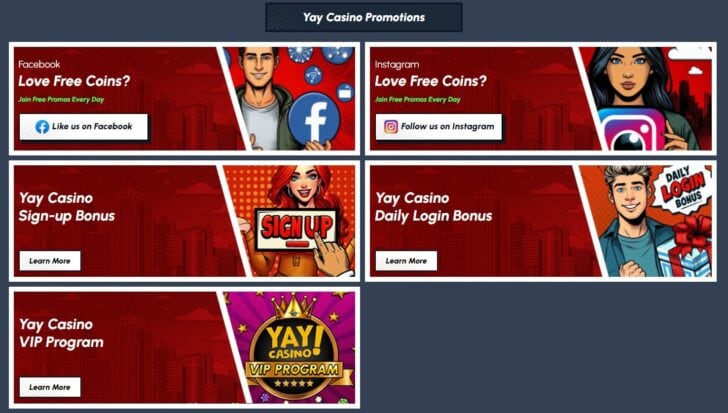Screen dimensions: 728x413
Task: Click the red-haired woman sign-up illustration
Action: [x=295, y=221]
